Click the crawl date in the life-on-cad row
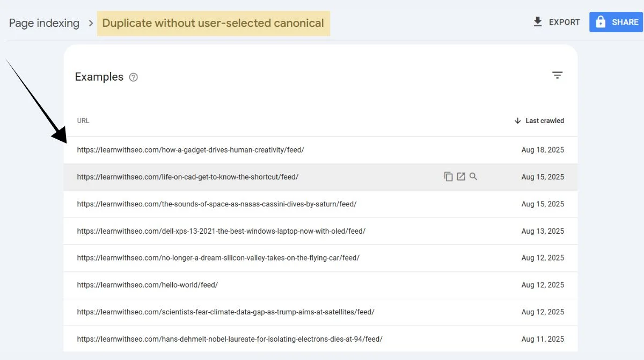The image size is (644, 360). [543, 177]
